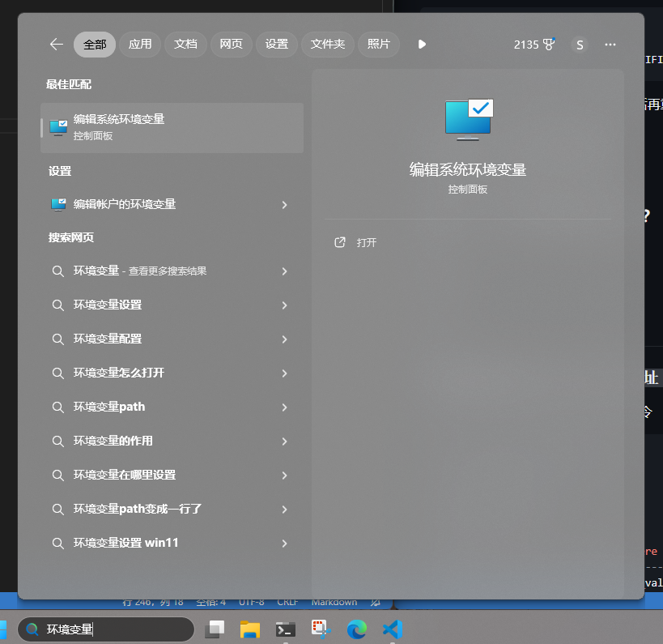Click 打开 in the preview pane
This screenshot has height=644, width=663.
[366, 242]
